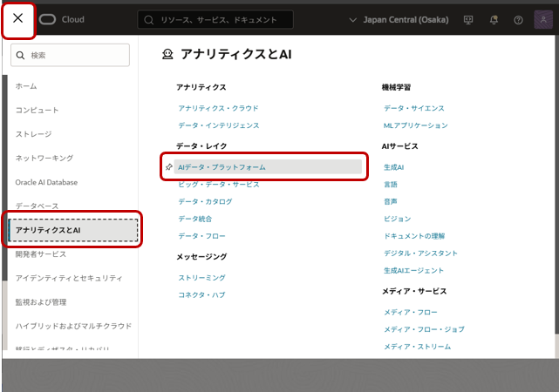559x392 pixels.
Task: Select ハイブリッドおよびマルチクラウド in the menu
Action: [x=73, y=326]
